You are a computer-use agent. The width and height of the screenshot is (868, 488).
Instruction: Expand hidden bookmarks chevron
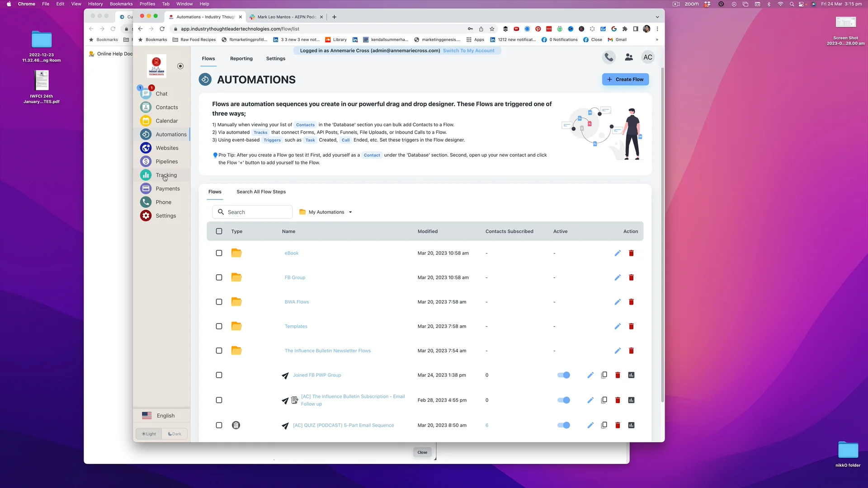pyautogui.click(x=657, y=40)
